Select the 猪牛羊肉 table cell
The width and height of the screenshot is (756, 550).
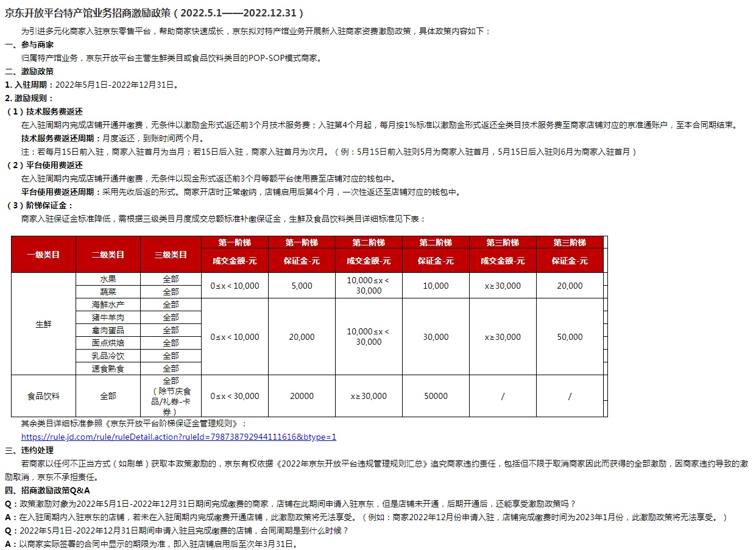(x=108, y=317)
